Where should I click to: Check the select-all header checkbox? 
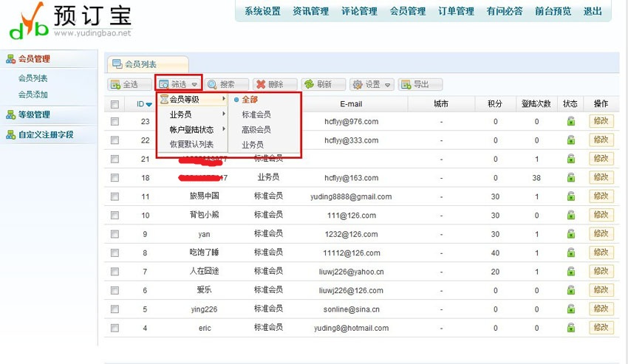(x=115, y=104)
